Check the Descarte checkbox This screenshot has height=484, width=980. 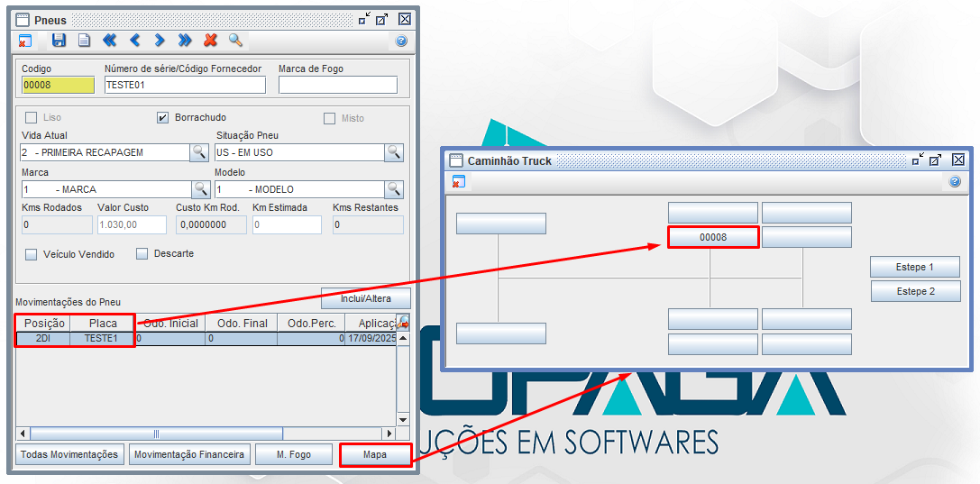click(x=142, y=254)
